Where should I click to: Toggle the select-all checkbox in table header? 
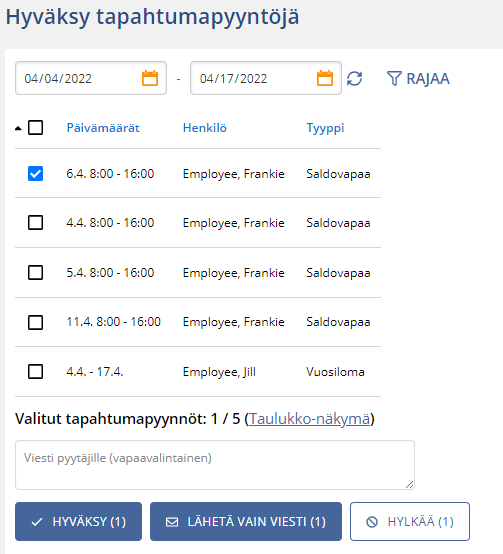coord(35,128)
